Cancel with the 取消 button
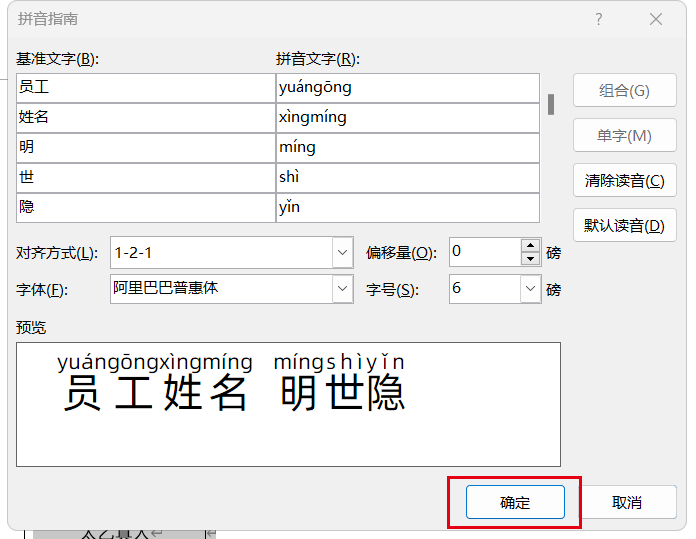The height and width of the screenshot is (539, 696). click(x=626, y=502)
